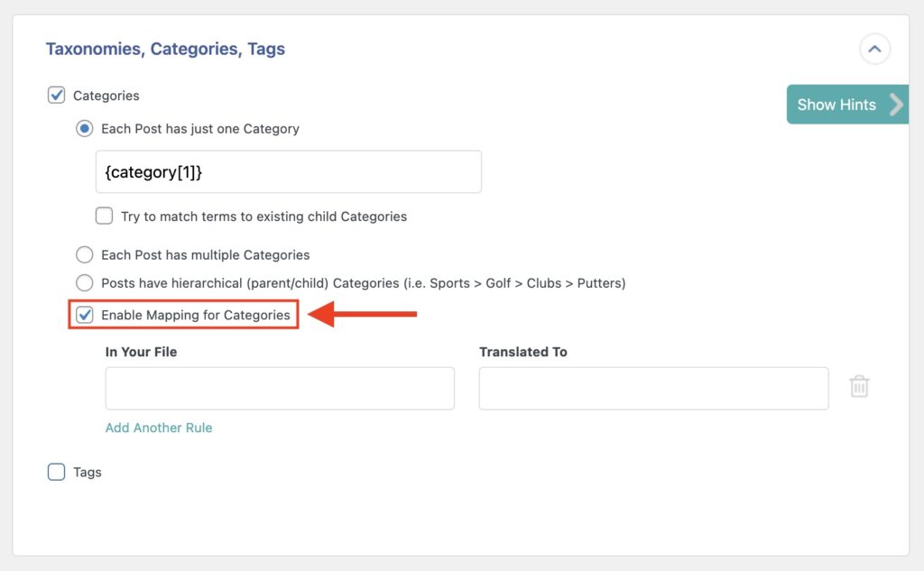This screenshot has height=571, width=924.
Task: Click the delete icon beside the Translated To field
Action: pyautogui.click(x=859, y=385)
